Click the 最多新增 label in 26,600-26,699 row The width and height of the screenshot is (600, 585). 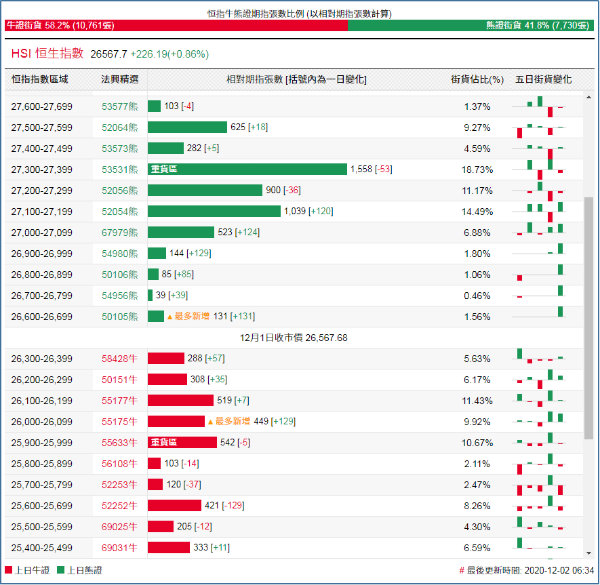(188, 316)
